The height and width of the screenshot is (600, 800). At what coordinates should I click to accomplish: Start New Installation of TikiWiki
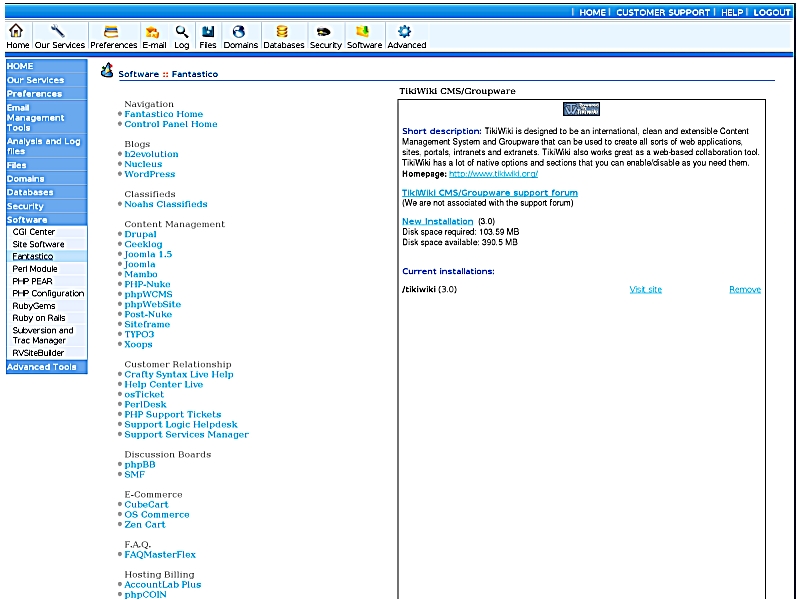438,221
